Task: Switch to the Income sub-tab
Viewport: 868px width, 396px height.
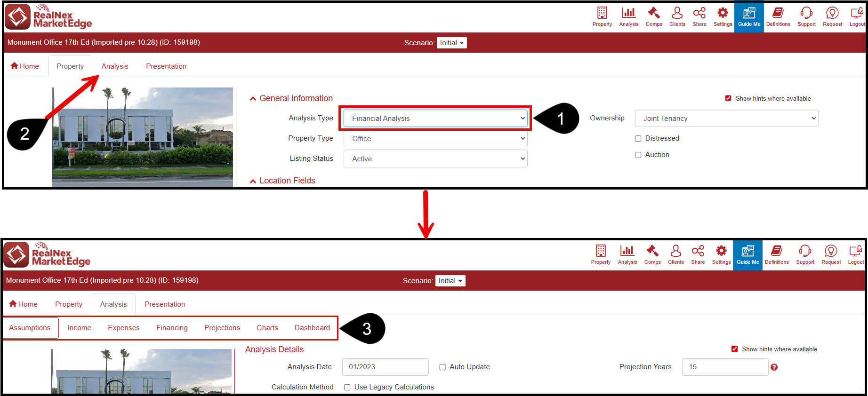Action: (x=80, y=328)
